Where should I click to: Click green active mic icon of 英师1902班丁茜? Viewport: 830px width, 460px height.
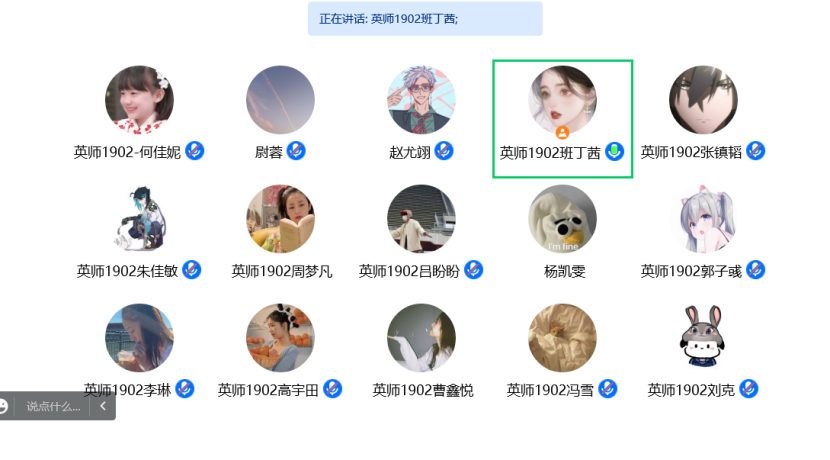(615, 152)
